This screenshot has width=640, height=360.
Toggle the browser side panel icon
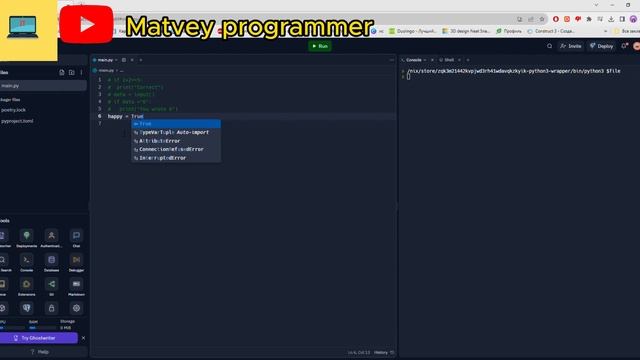tap(622, 19)
